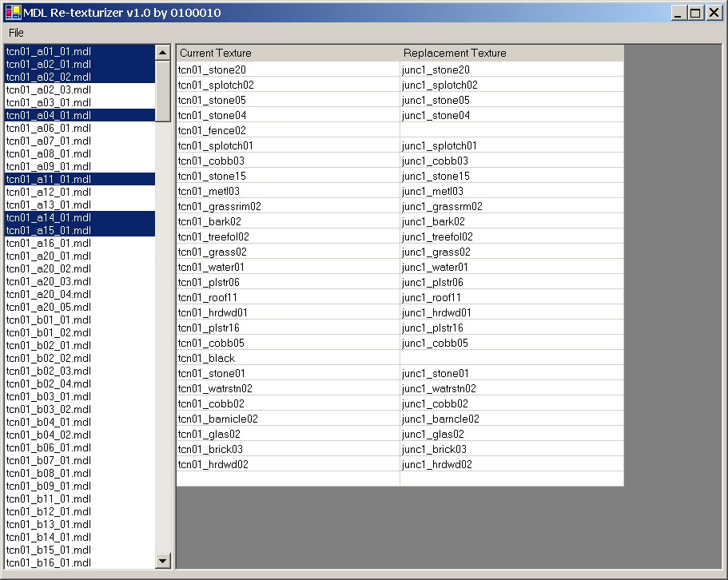The width and height of the screenshot is (728, 580).
Task: Deselect tcn01_a11_01.mdl in the list
Action: (48, 179)
